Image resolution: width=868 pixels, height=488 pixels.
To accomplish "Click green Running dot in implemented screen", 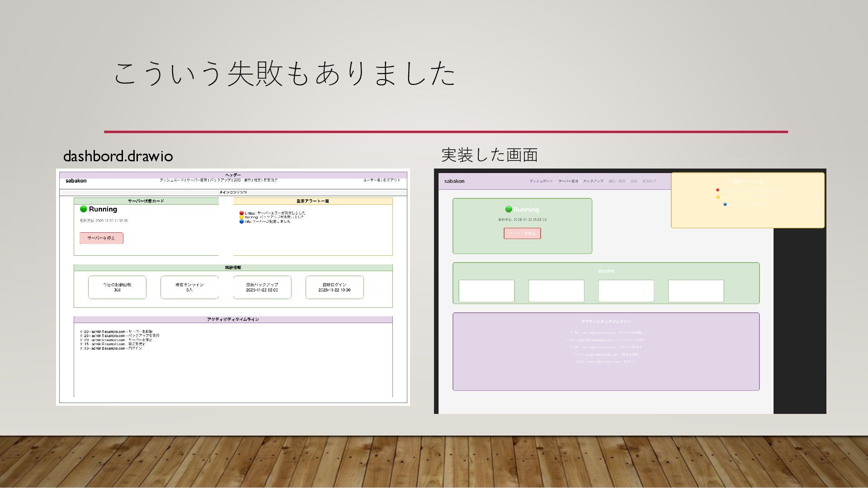I will click(509, 209).
